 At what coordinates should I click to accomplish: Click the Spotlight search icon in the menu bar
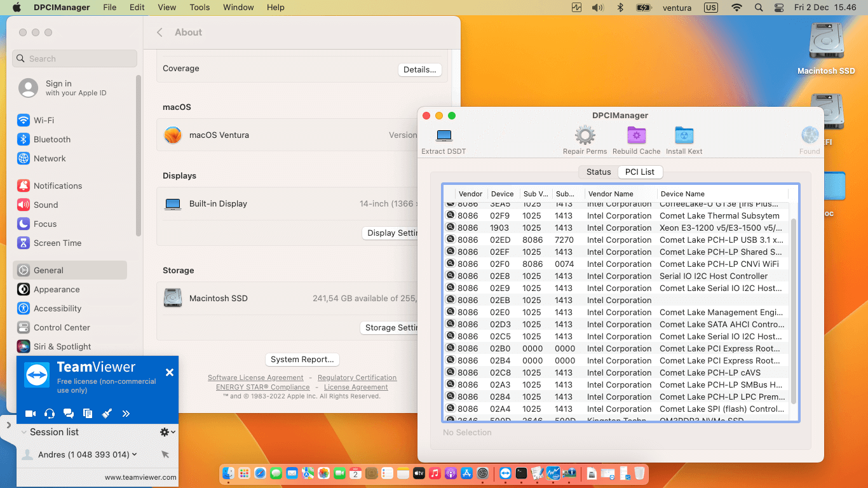[x=759, y=8]
